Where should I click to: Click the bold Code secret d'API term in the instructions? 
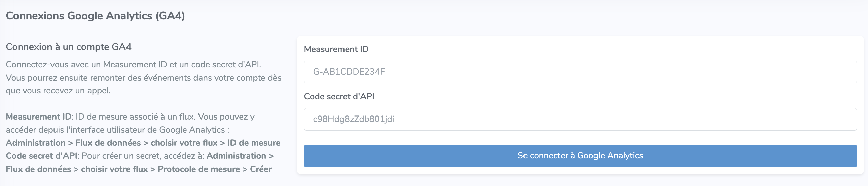42,156
